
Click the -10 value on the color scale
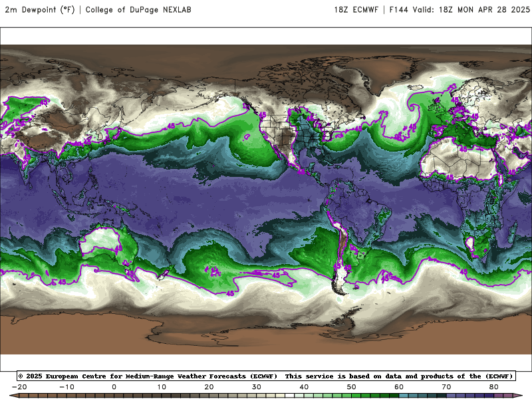tap(66, 387)
